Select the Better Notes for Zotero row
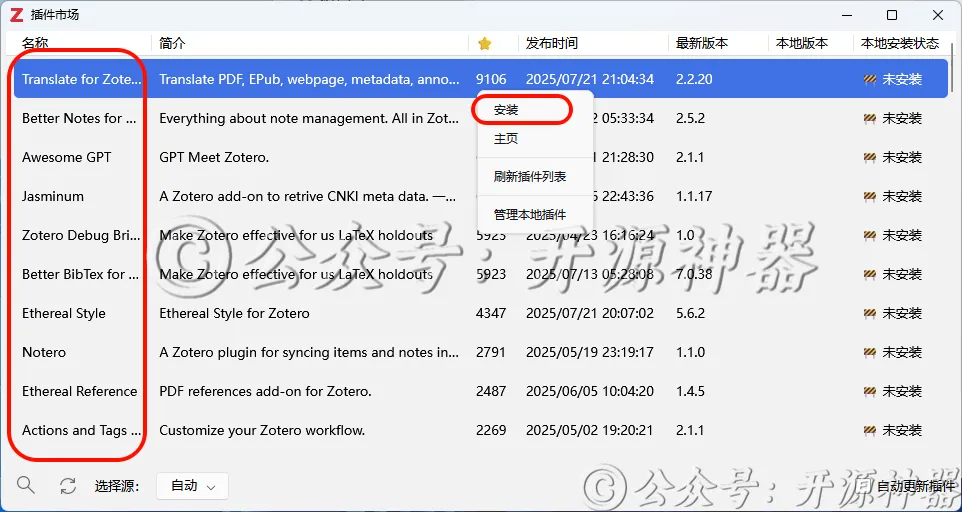Viewport: 962px width, 512px height. pos(481,118)
